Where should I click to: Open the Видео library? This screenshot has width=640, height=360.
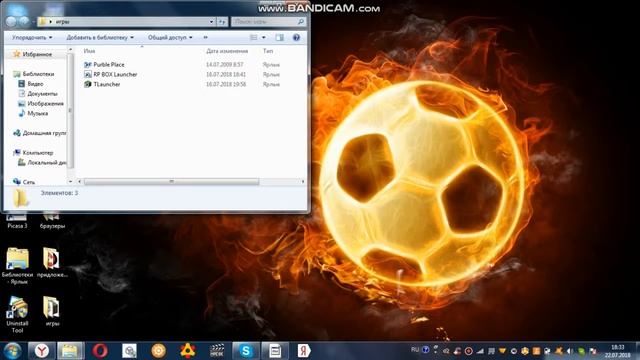point(31,84)
